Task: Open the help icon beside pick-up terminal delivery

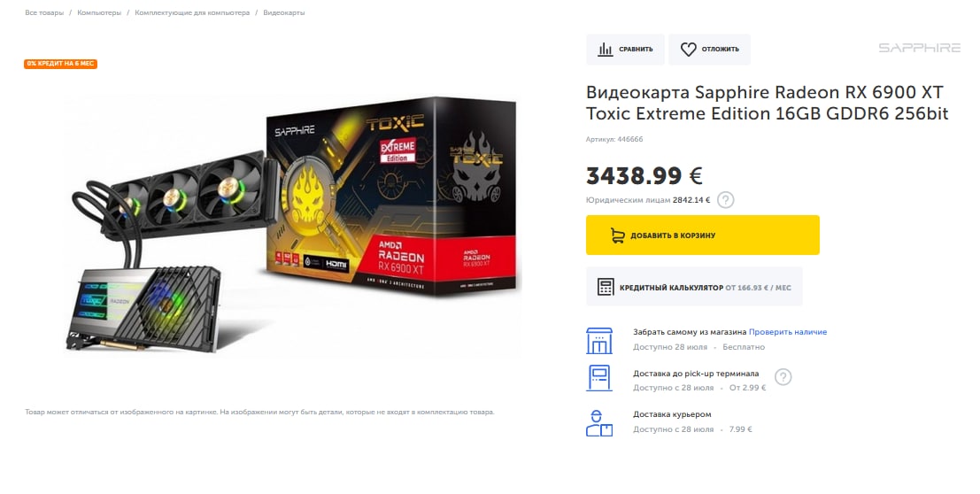Action: tap(783, 377)
